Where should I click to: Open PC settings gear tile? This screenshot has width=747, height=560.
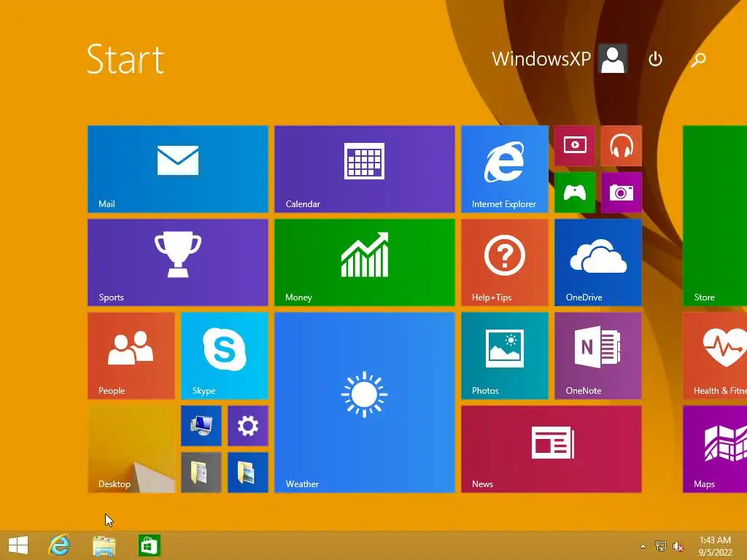coord(248,426)
